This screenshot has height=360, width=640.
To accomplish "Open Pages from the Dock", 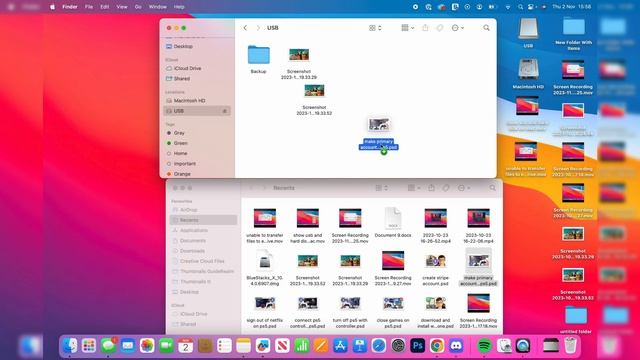I will pos(321,346).
